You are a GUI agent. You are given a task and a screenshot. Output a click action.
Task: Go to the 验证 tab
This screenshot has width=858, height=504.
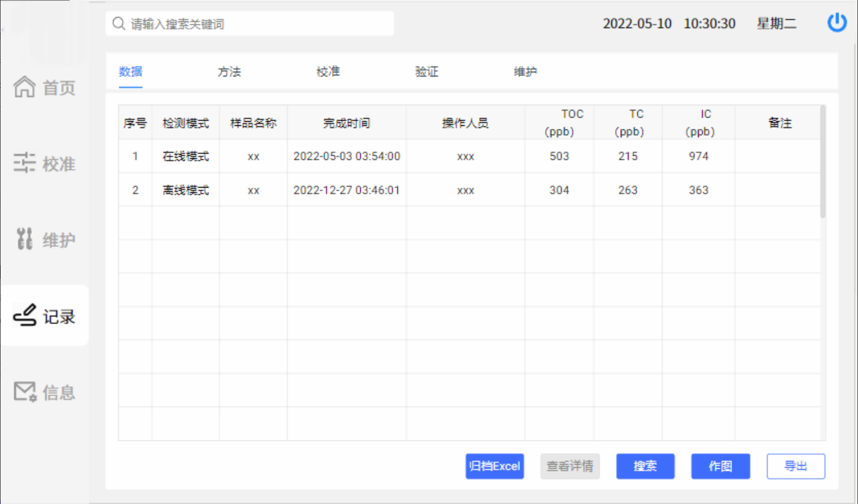coord(427,72)
